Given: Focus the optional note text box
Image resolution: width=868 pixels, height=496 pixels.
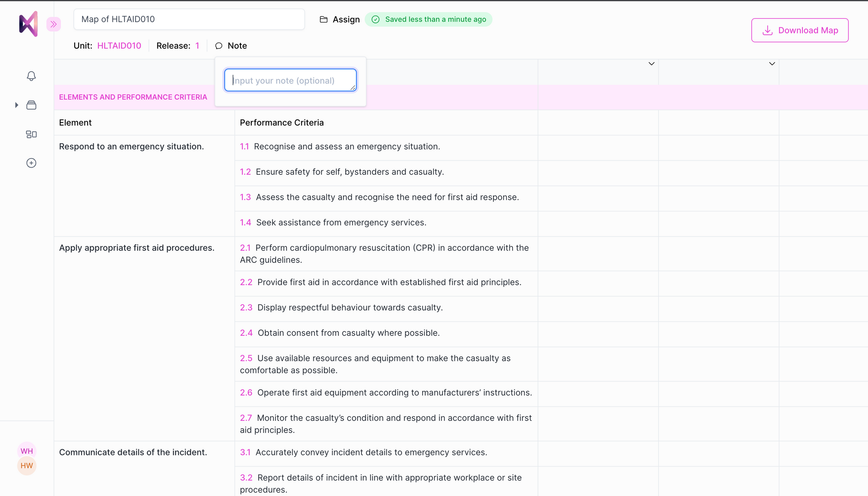Looking at the screenshot, I should pos(290,80).
